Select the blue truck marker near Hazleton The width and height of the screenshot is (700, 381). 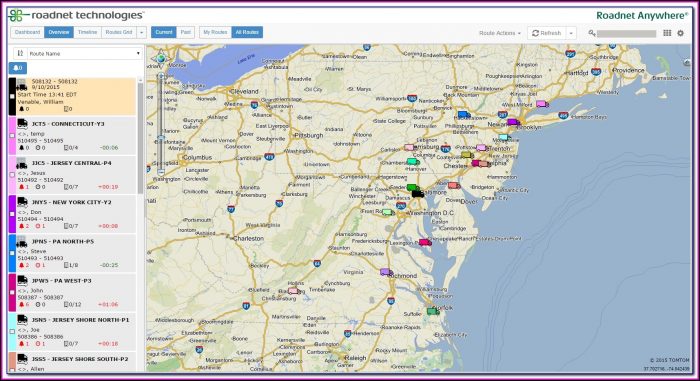tap(464, 115)
